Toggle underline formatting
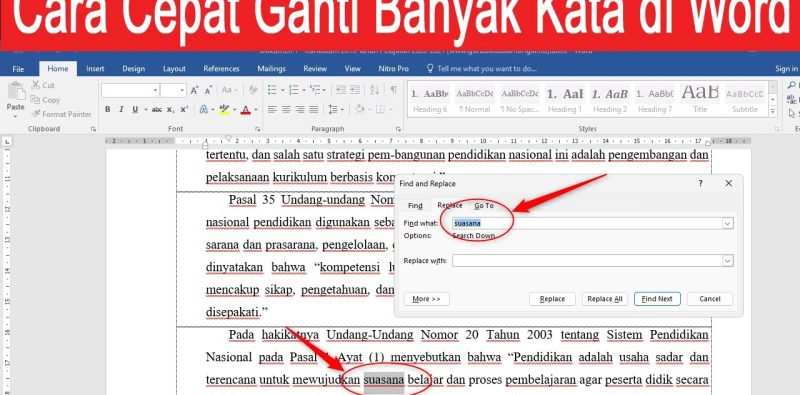 coord(135,109)
